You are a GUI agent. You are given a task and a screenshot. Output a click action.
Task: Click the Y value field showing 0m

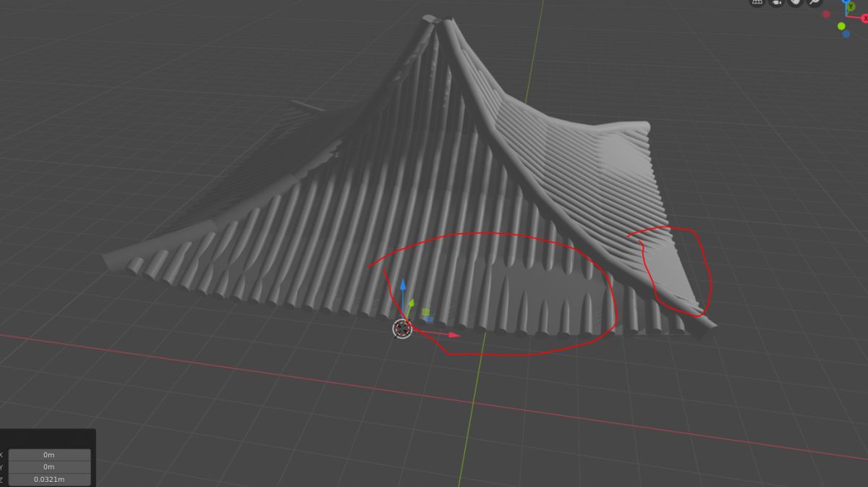click(49, 467)
